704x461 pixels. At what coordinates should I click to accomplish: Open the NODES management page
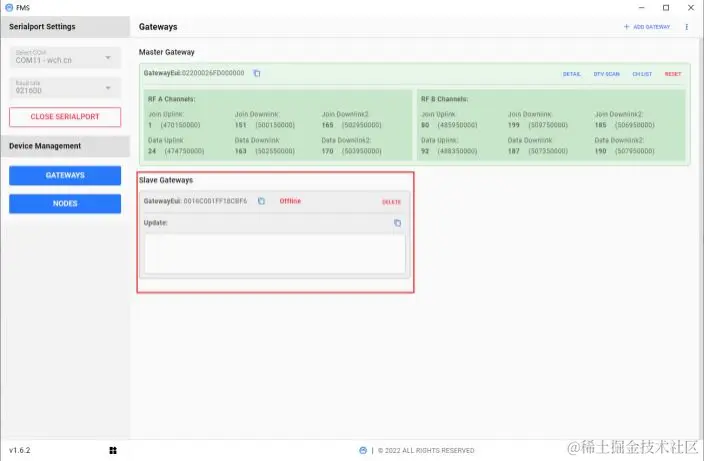(65, 204)
